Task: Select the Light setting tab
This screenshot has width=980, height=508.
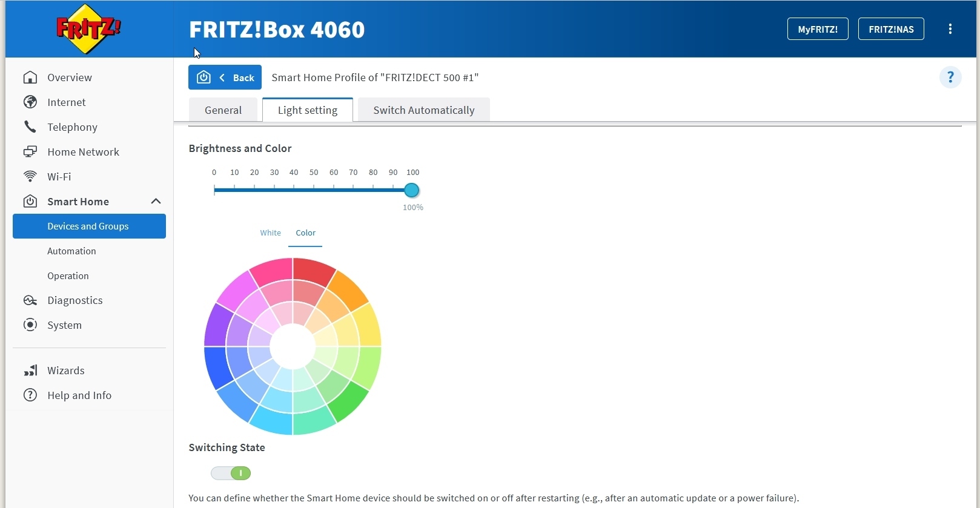Action: click(308, 110)
